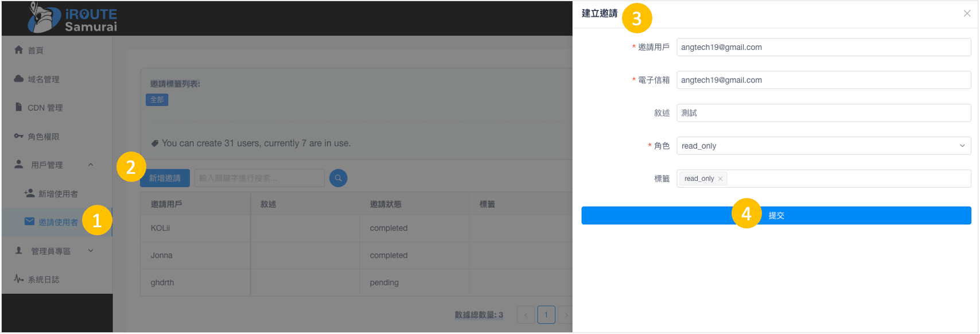980x334 pixels.
Task: Expand the 管理員專區 submenu
Action: tap(91, 251)
